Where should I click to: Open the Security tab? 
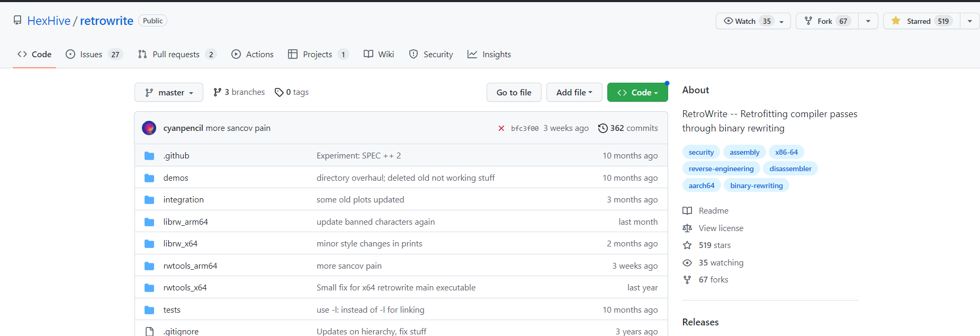click(431, 54)
